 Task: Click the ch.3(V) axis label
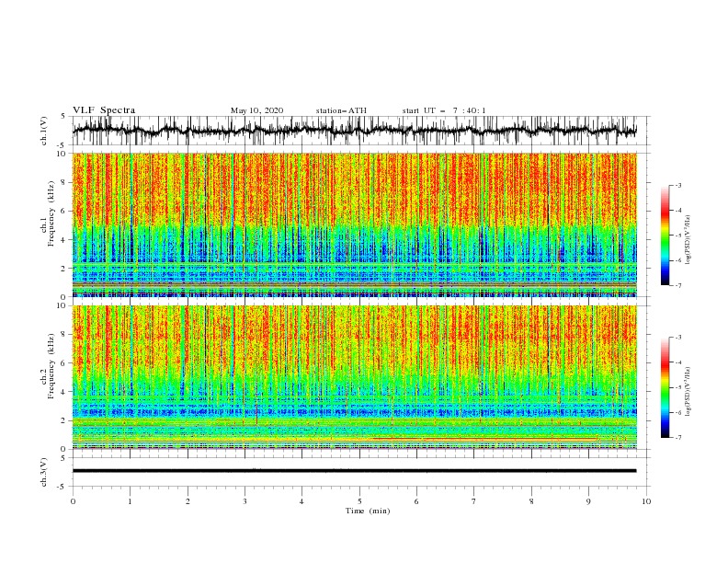44,472
